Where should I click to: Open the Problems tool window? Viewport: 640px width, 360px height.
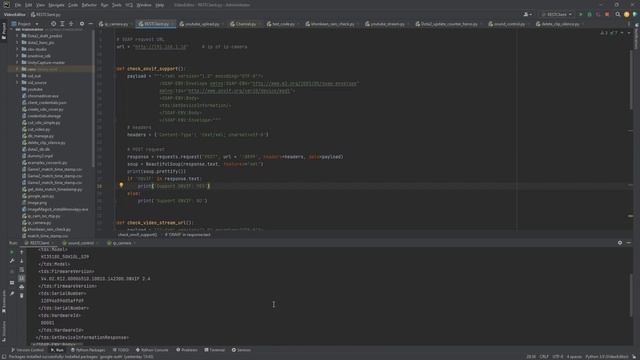coord(187,350)
